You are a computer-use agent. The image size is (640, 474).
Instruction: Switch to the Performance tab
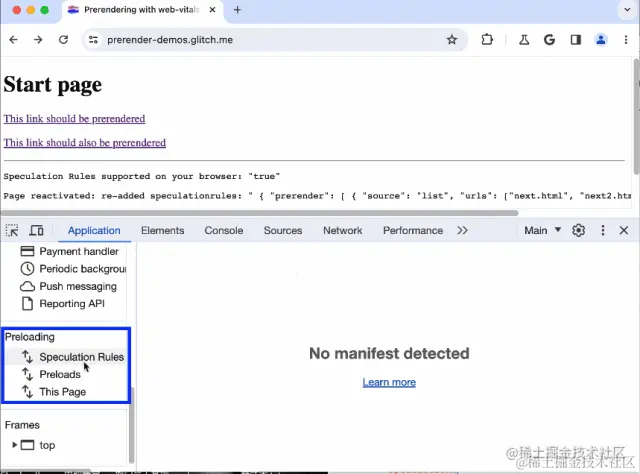(x=413, y=231)
